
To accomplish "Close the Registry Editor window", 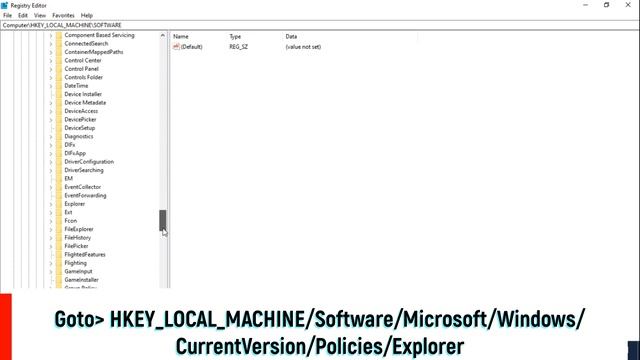I will 628,5.
